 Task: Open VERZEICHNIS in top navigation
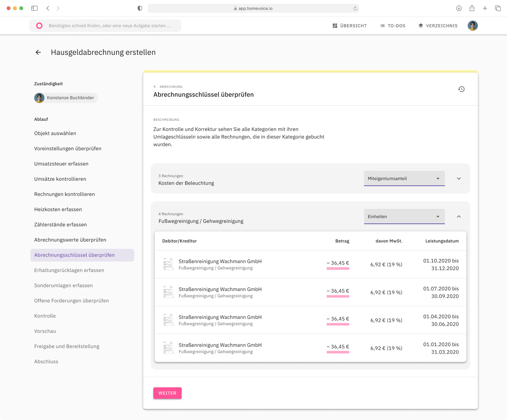438,26
